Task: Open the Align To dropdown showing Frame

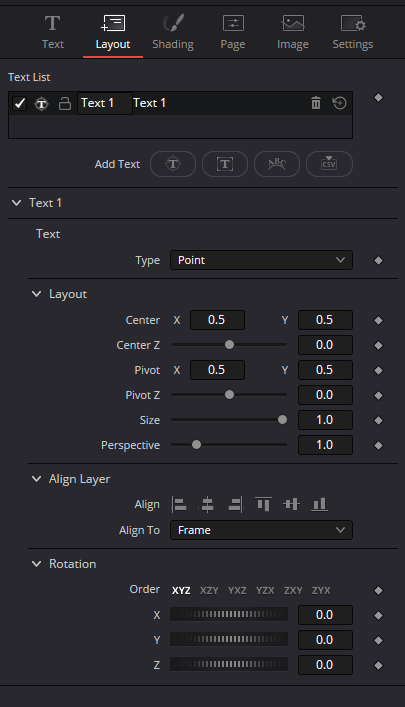Action: (261, 530)
